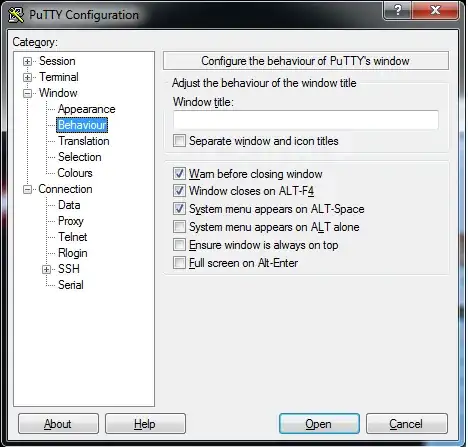Screen dimensions: 468x447
Task: Focus the Window title text field
Action: [x=306, y=120]
